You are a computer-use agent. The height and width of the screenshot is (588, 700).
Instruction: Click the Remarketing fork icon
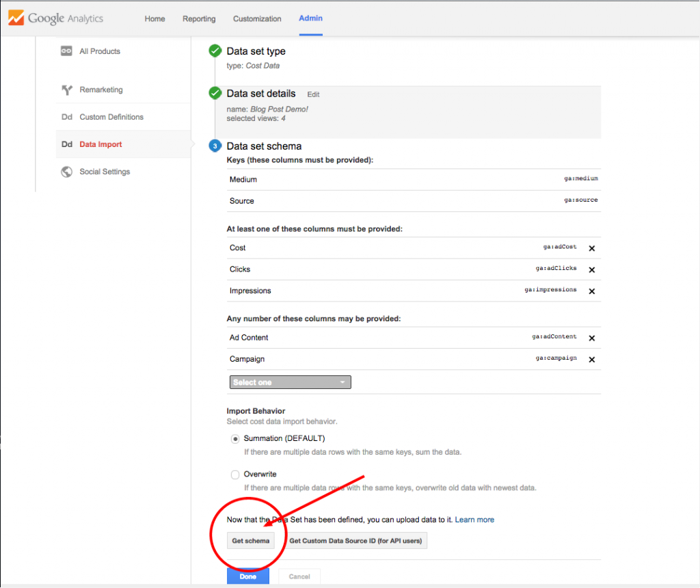point(67,90)
